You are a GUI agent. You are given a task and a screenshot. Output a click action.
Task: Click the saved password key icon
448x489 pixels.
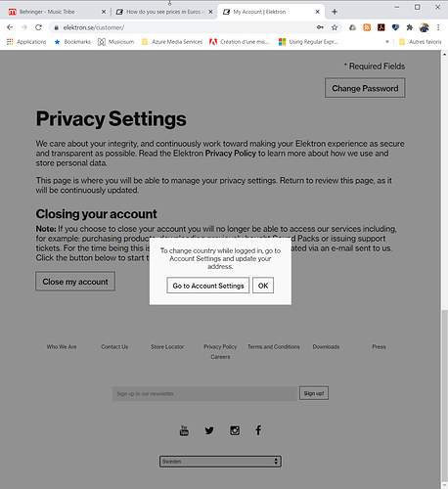(x=320, y=27)
